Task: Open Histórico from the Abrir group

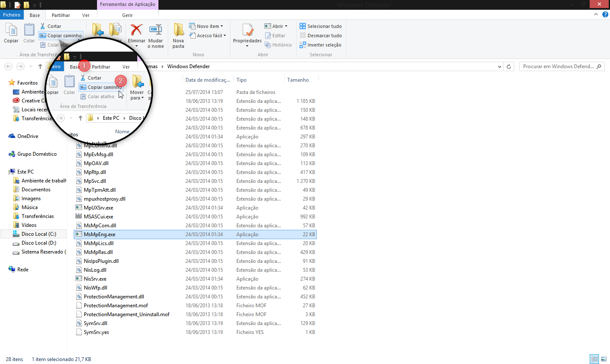Action: [x=278, y=45]
